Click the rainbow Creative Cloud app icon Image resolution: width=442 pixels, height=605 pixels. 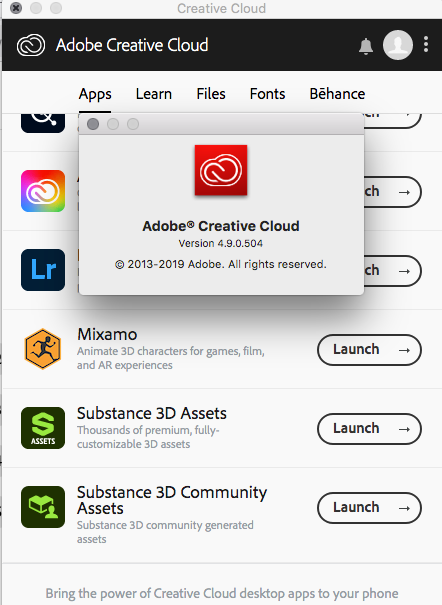tap(43, 191)
